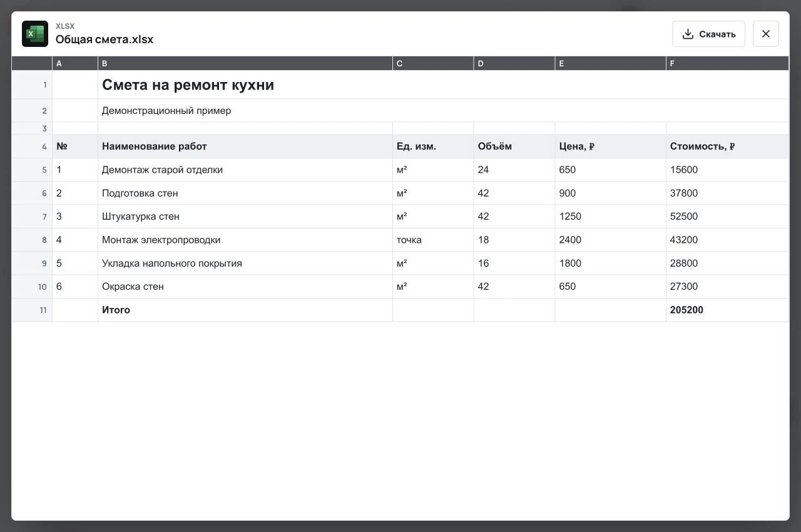
Task: Close the spreadsheet preview
Action: click(766, 34)
